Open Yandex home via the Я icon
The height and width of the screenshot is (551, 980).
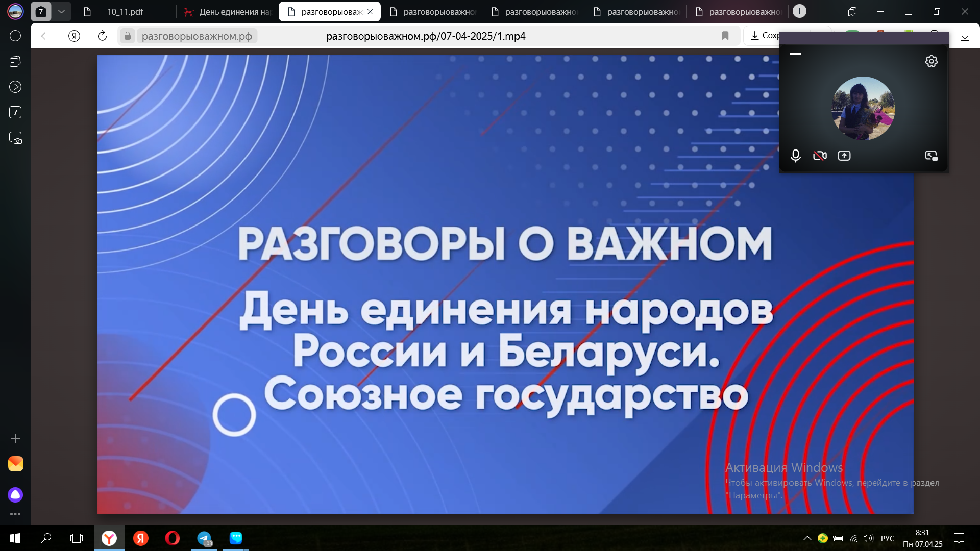pos(74,36)
